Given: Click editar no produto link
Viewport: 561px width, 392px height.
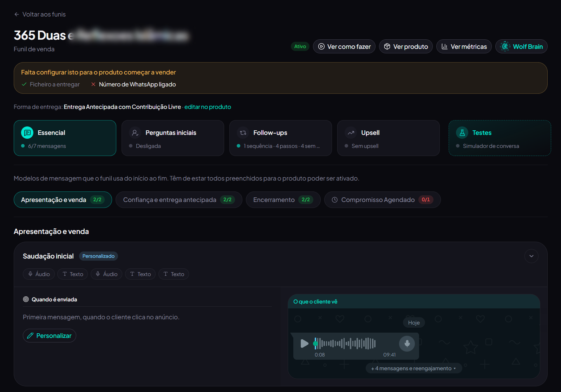Looking at the screenshot, I should (208, 107).
